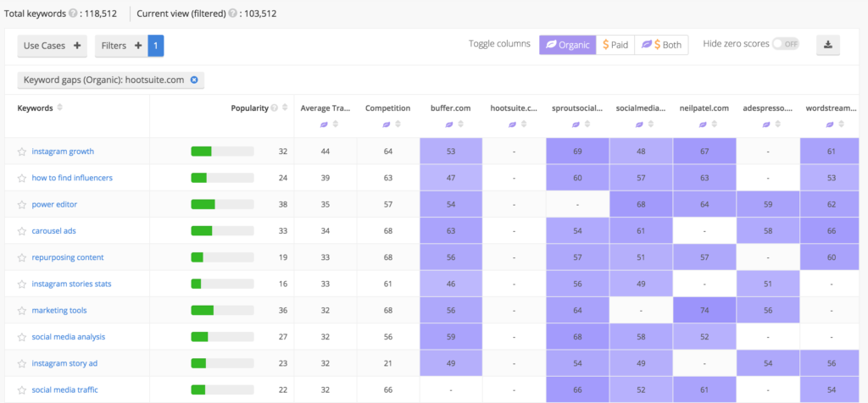The image size is (868, 403).
Task: Open 'instagram growth' keyword link
Action: pos(63,152)
